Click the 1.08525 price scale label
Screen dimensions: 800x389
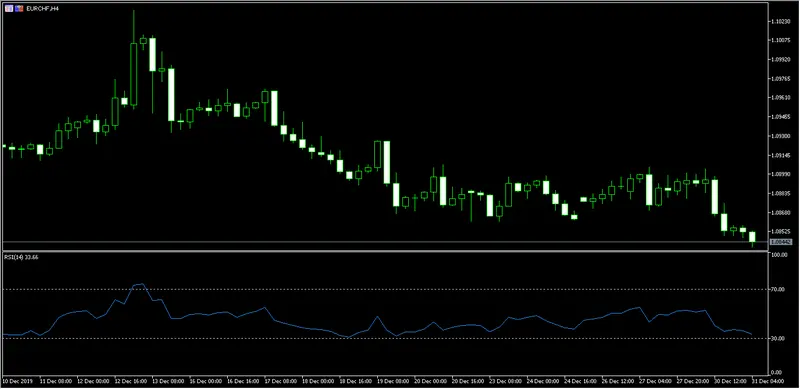click(x=781, y=231)
